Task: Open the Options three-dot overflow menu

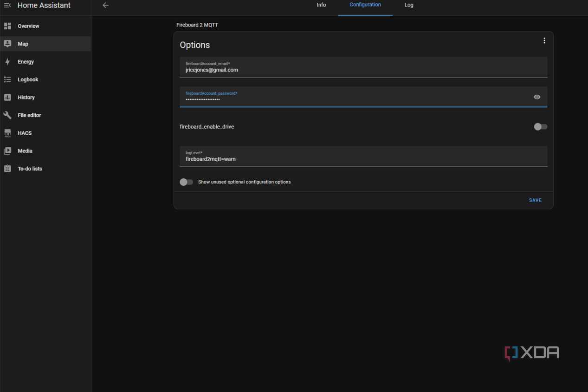Action: coord(544,41)
